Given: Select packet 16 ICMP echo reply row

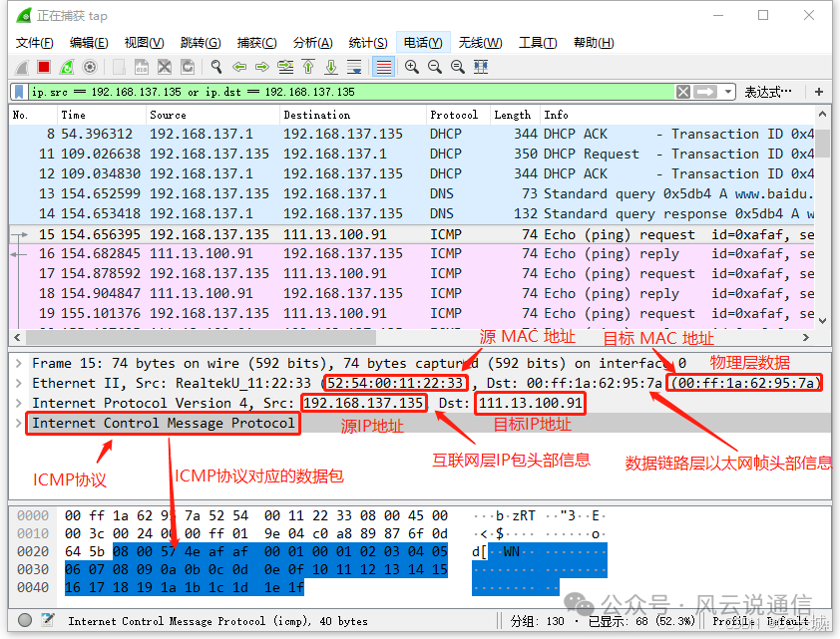Looking at the screenshot, I should (x=411, y=253).
